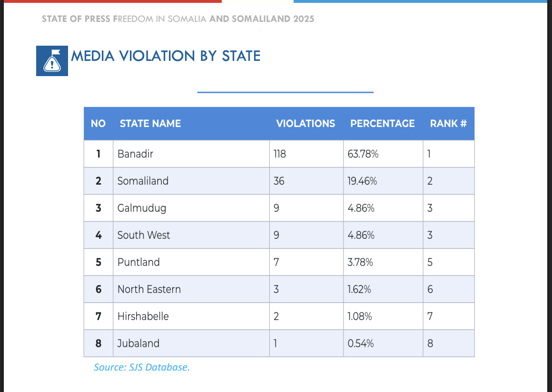
Task: Select the Banadir state name cell
Action: pyautogui.click(x=136, y=154)
